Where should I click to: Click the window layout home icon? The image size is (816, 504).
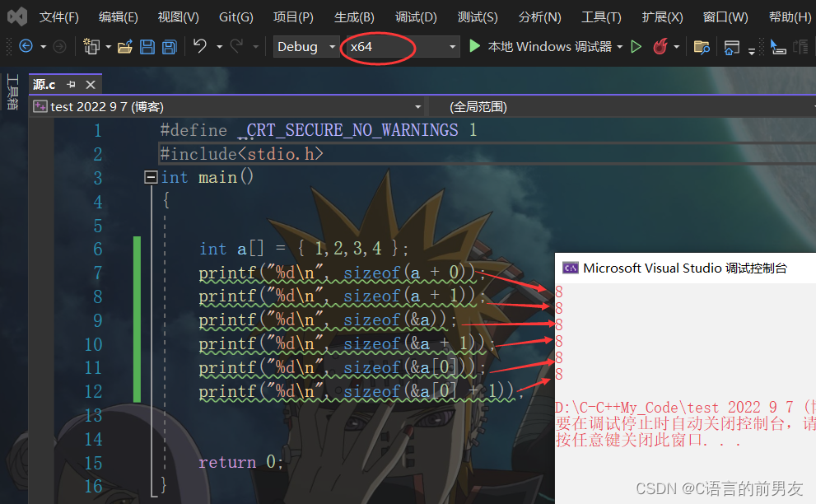(x=732, y=48)
